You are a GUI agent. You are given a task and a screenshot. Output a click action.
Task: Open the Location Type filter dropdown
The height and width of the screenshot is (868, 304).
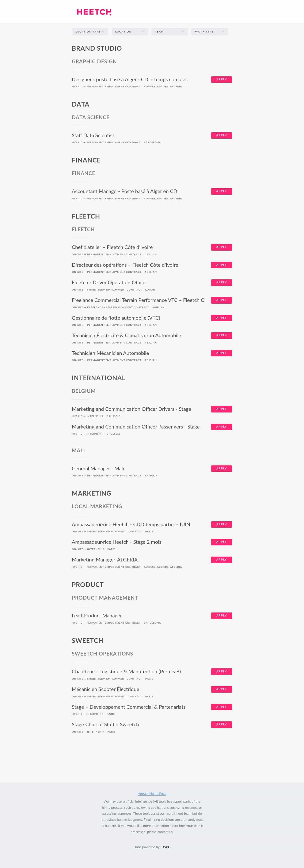(x=90, y=31)
